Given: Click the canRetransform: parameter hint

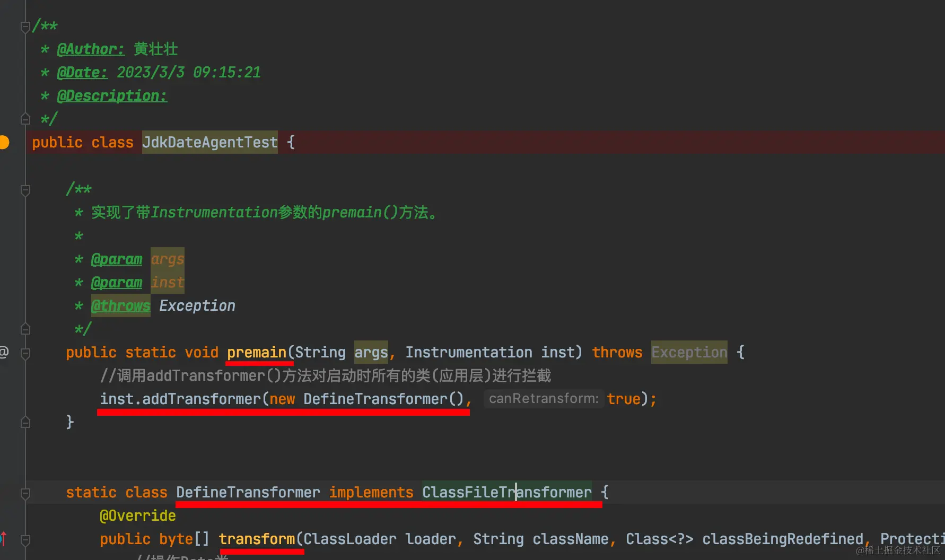Looking at the screenshot, I should (544, 399).
